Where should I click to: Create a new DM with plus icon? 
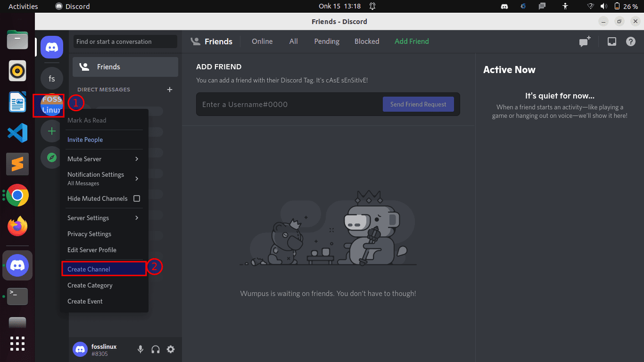(x=170, y=90)
